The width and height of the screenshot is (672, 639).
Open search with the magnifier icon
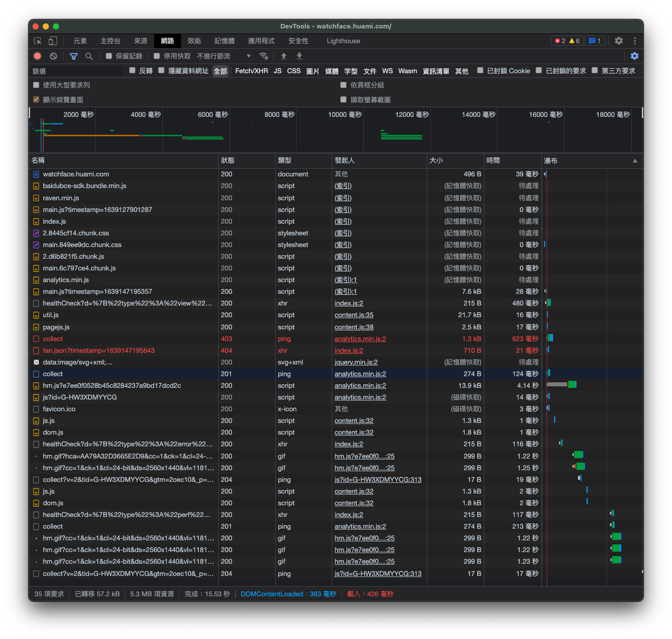[x=89, y=56]
